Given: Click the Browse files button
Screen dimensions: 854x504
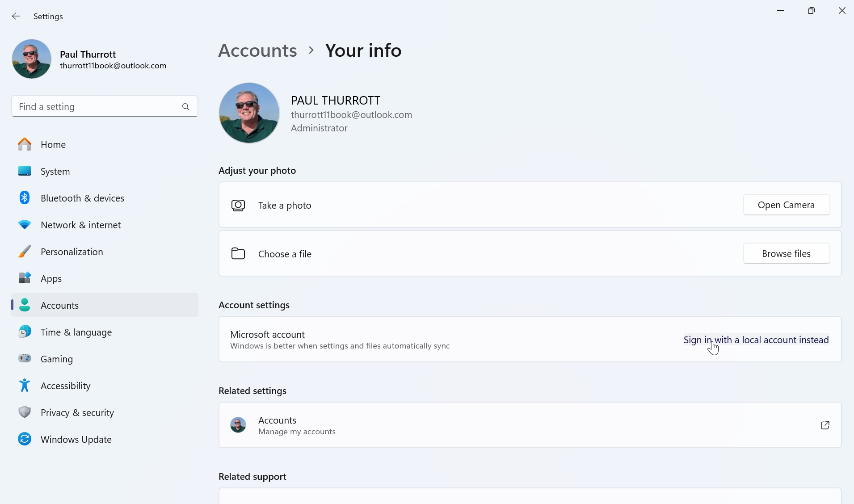Looking at the screenshot, I should point(786,253).
